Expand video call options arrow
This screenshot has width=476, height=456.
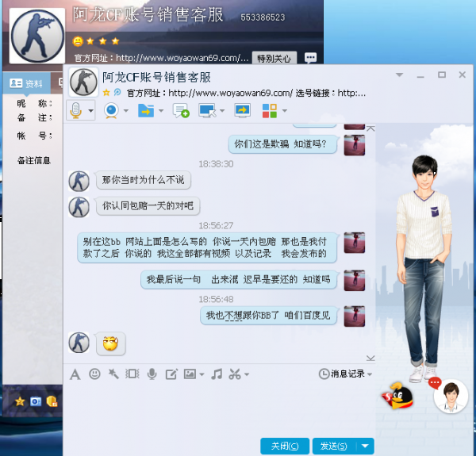tap(125, 111)
